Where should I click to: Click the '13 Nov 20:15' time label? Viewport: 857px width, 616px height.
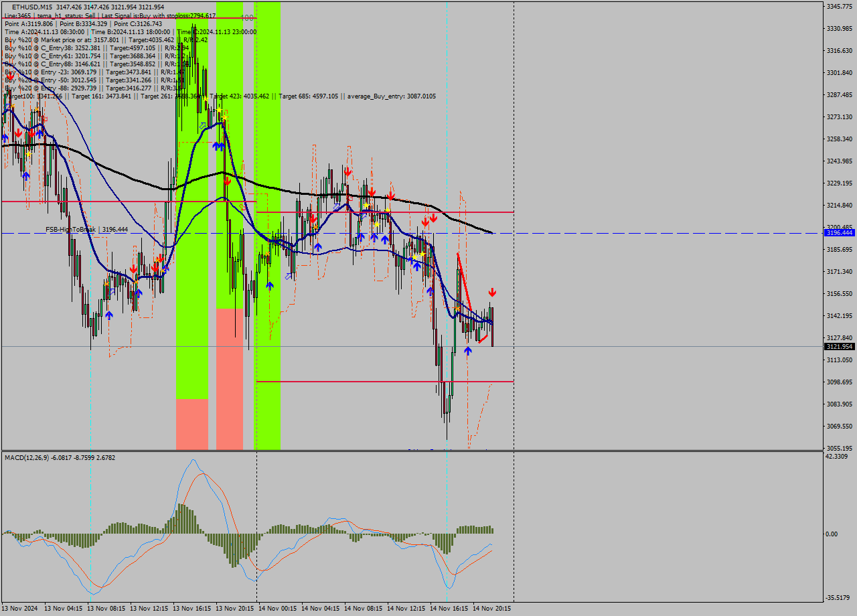click(x=234, y=609)
